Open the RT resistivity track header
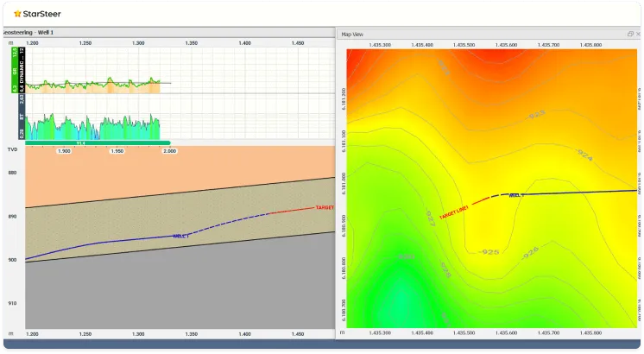Viewport: 644px width, 354px height. pos(22,117)
